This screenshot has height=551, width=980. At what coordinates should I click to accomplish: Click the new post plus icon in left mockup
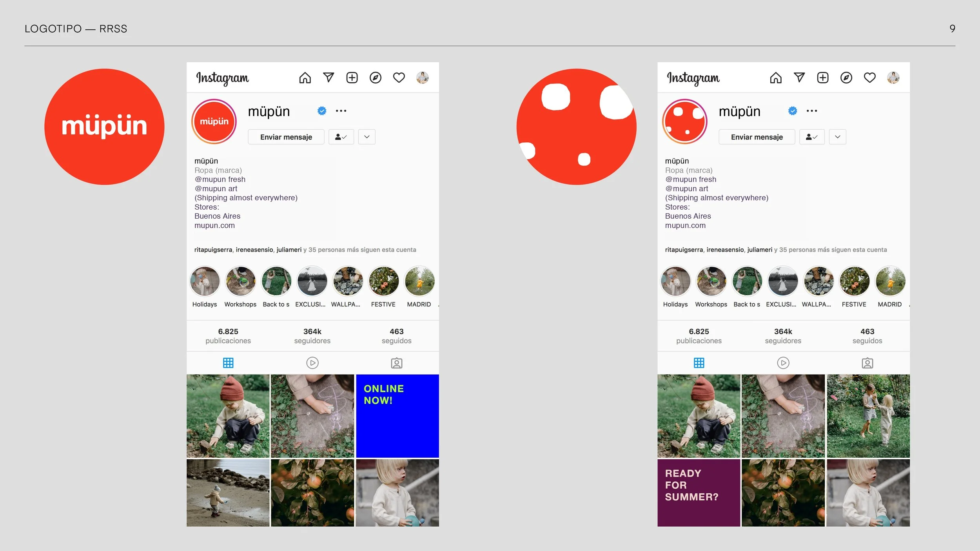[x=352, y=78]
